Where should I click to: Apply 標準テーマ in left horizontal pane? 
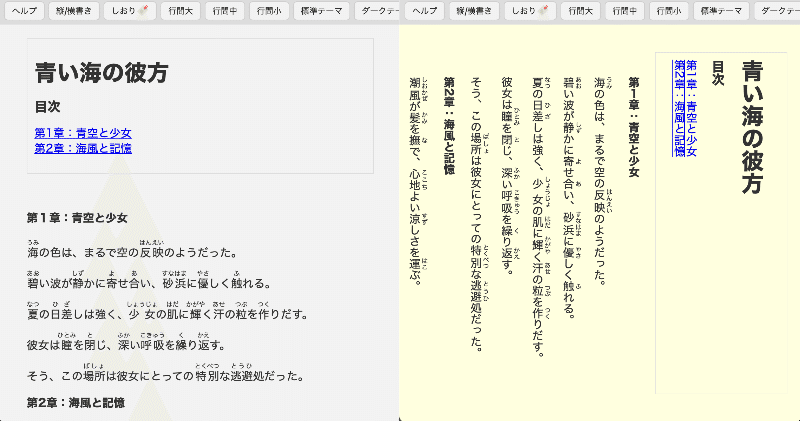(x=321, y=11)
